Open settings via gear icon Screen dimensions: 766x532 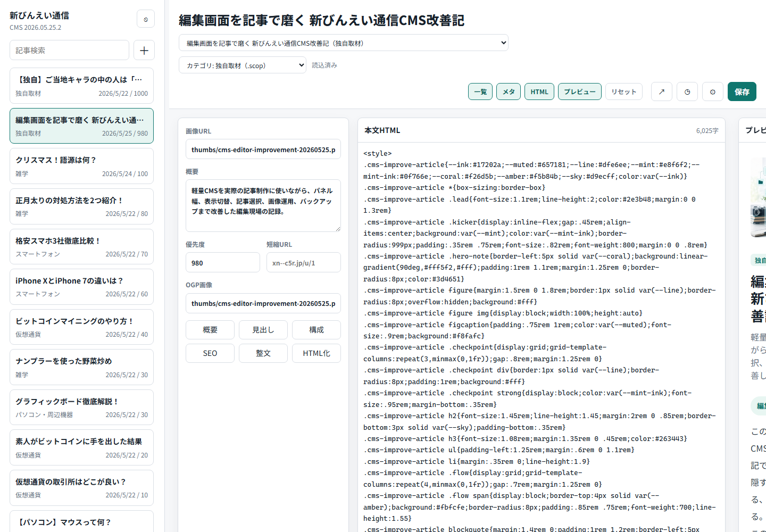[713, 92]
